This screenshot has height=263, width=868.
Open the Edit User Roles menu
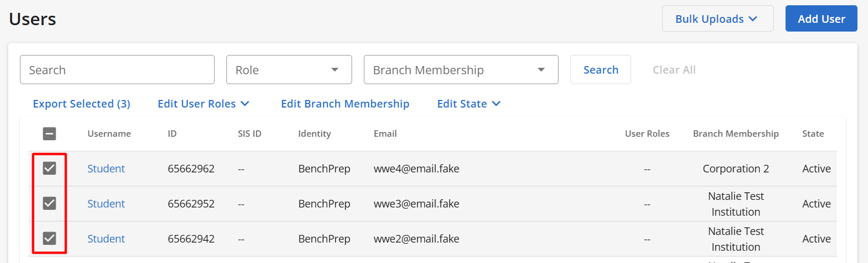[x=204, y=103]
